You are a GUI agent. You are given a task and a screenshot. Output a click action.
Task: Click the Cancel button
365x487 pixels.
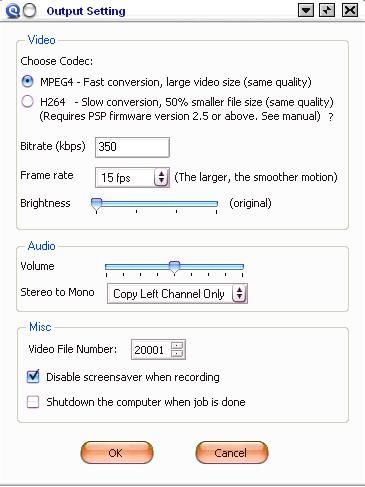pos(232,453)
